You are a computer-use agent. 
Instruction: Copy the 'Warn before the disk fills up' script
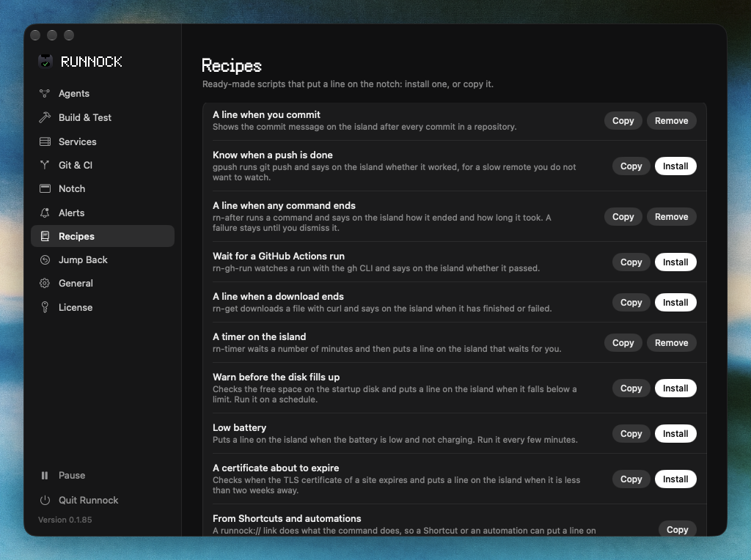[x=631, y=388]
